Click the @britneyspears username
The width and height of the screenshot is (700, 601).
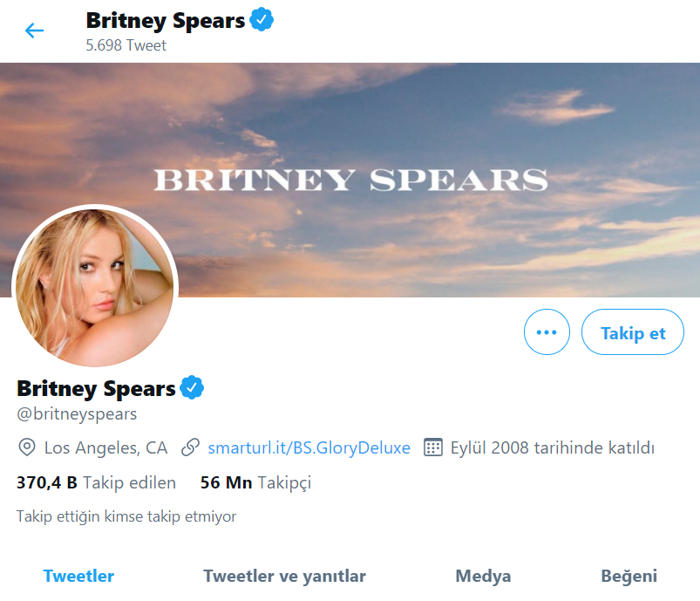pyautogui.click(x=76, y=414)
